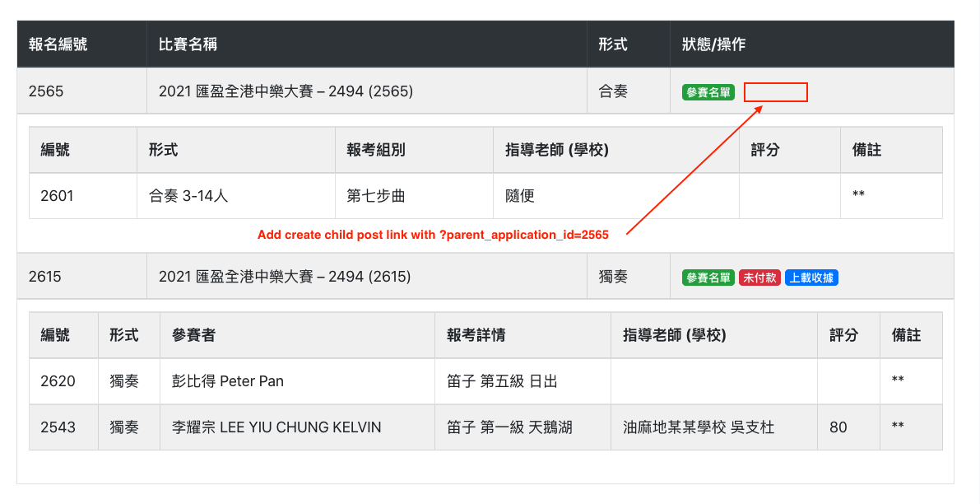Open the blue 上載收據 upload receipt button
980x504 pixels.
pos(811,278)
